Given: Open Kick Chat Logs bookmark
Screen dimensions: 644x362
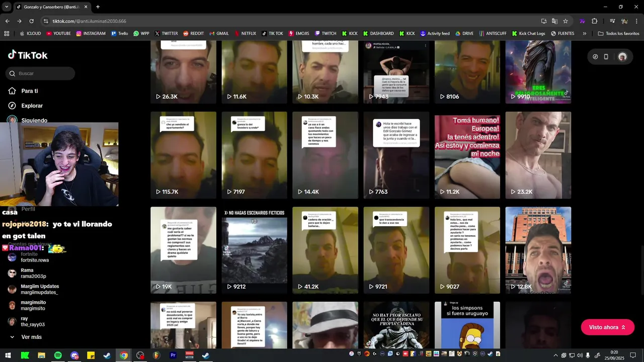Looking at the screenshot, I should click(x=528, y=34).
